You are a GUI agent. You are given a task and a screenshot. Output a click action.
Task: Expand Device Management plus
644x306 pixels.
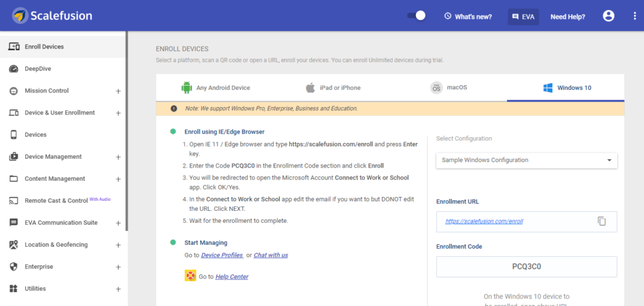[118, 157]
